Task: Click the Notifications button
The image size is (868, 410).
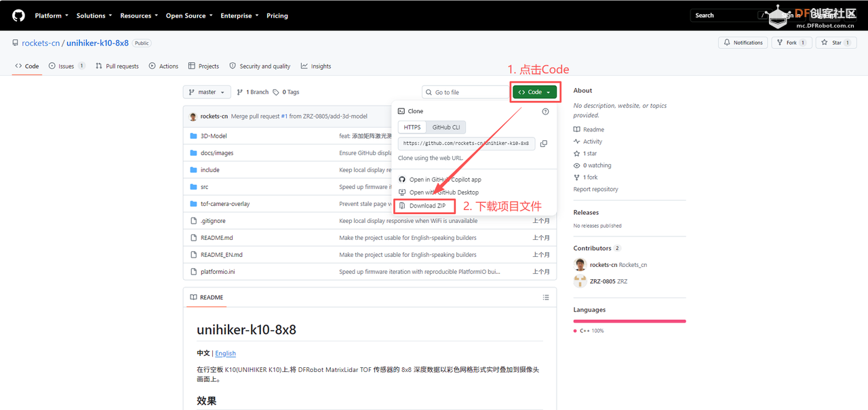Action: (743, 43)
